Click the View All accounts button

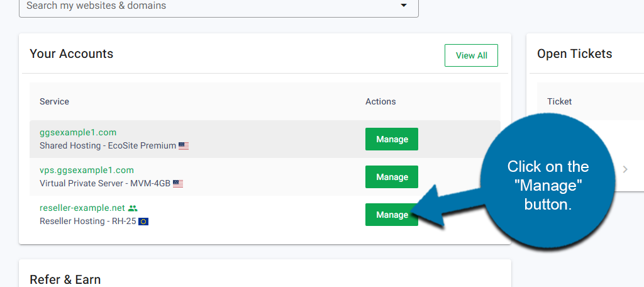pos(471,55)
